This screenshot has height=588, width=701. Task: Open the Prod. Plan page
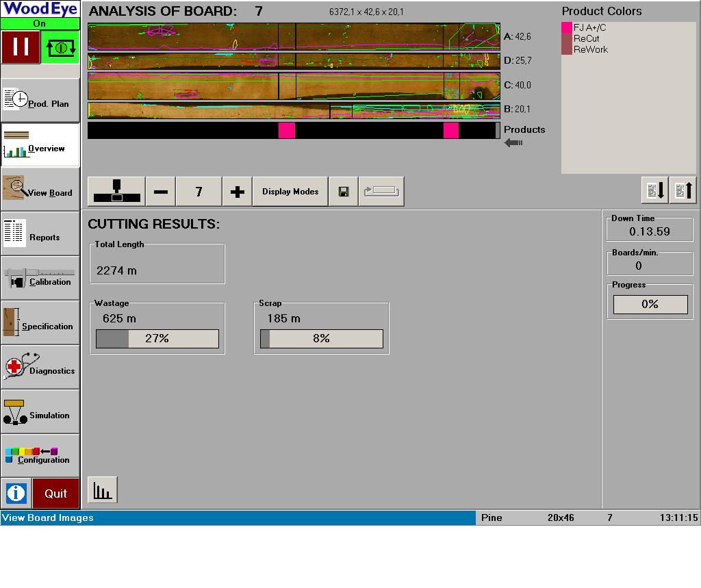(40, 101)
